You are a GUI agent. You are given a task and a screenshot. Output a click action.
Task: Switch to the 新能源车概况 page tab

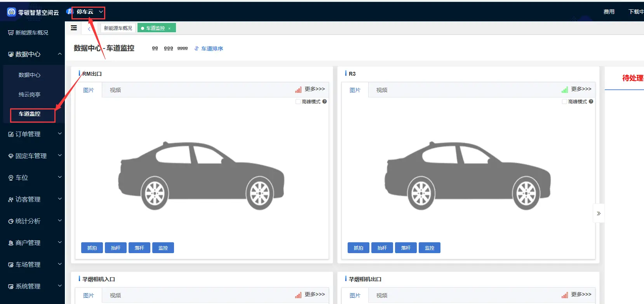click(118, 28)
